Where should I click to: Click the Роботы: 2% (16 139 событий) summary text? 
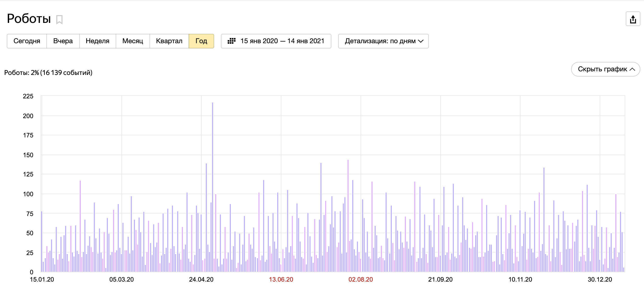[48, 73]
